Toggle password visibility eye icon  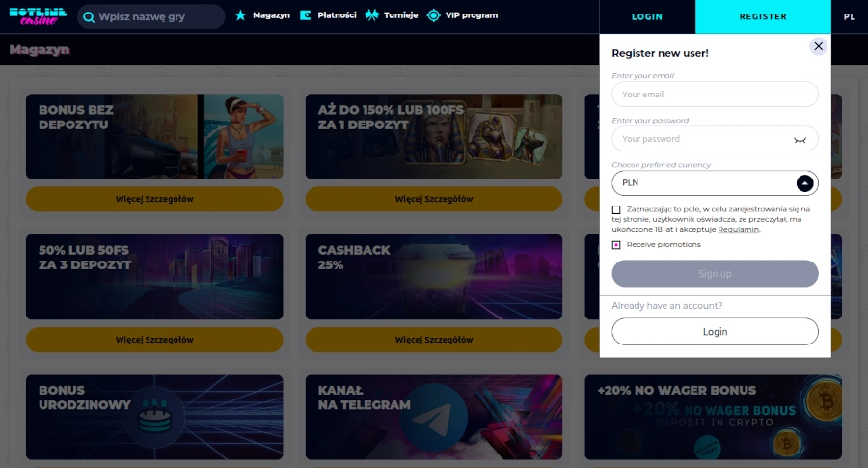click(800, 140)
